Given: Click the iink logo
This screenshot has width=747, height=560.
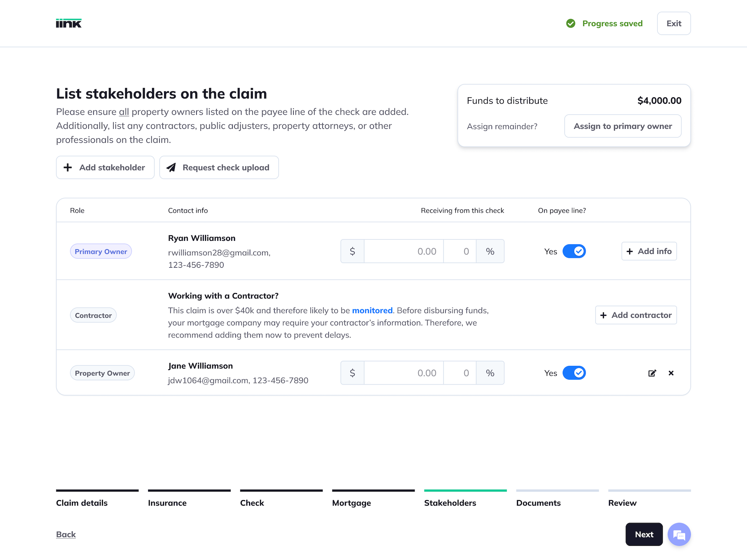Looking at the screenshot, I should pyautogui.click(x=69, y=24).
